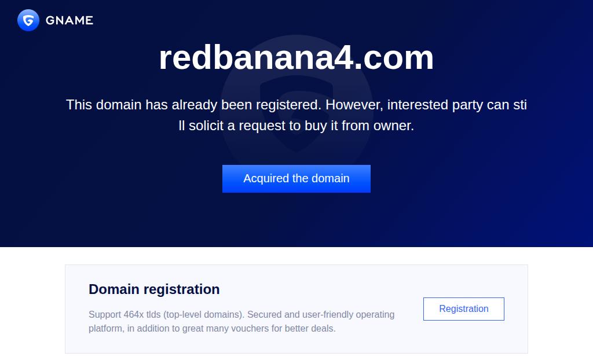Screen dimensions: 593x364
Task: Click the "Support 464x tlds" description line
Action: pos(241,315)
